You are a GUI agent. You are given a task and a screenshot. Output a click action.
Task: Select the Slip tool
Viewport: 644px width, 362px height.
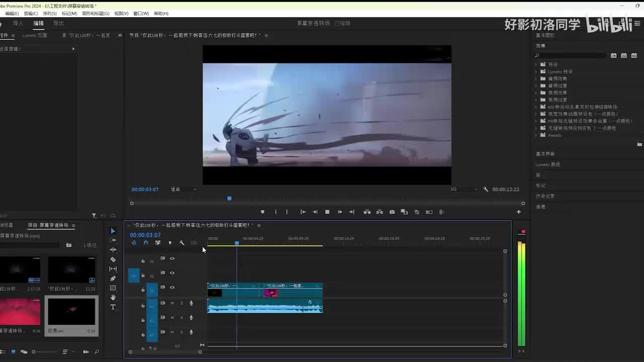point(113,269)
